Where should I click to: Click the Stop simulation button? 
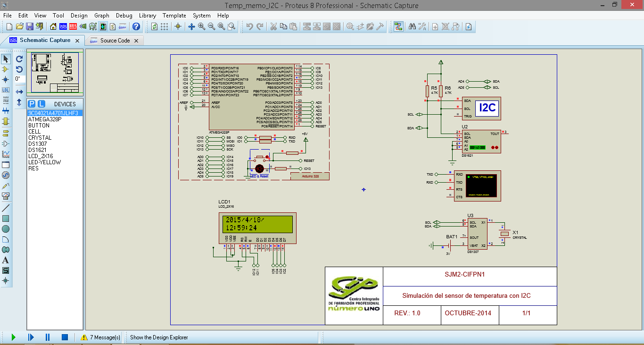(x=65, y=337)
